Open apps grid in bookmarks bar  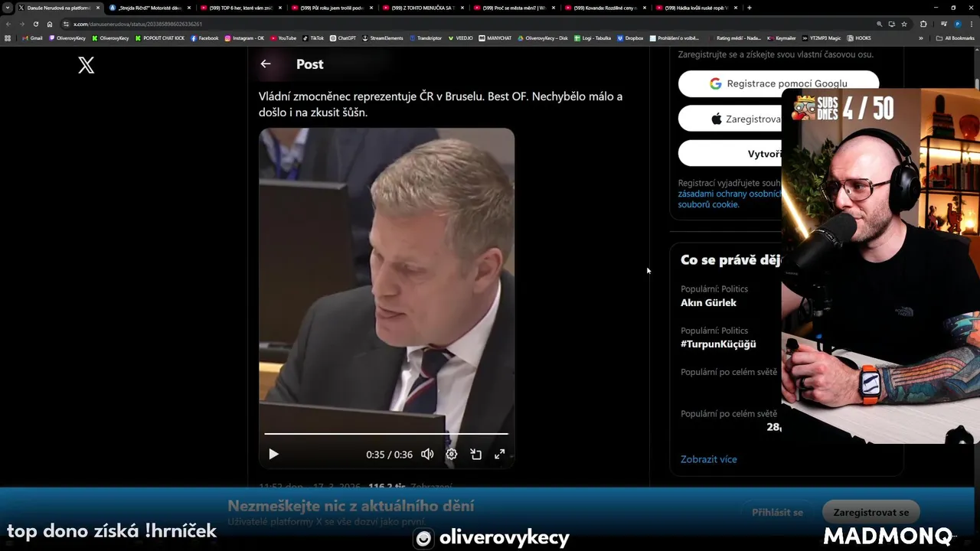[8, 37]
